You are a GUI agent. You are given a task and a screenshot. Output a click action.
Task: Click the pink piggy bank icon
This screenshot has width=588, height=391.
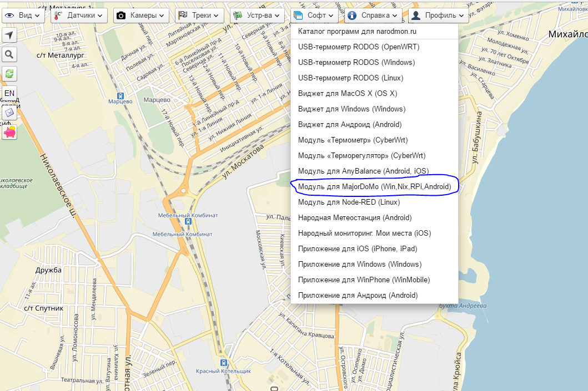tap(9, 132)
